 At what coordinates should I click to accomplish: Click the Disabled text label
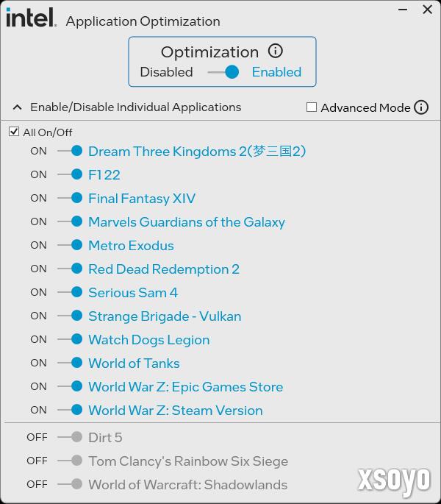point(166,72)
